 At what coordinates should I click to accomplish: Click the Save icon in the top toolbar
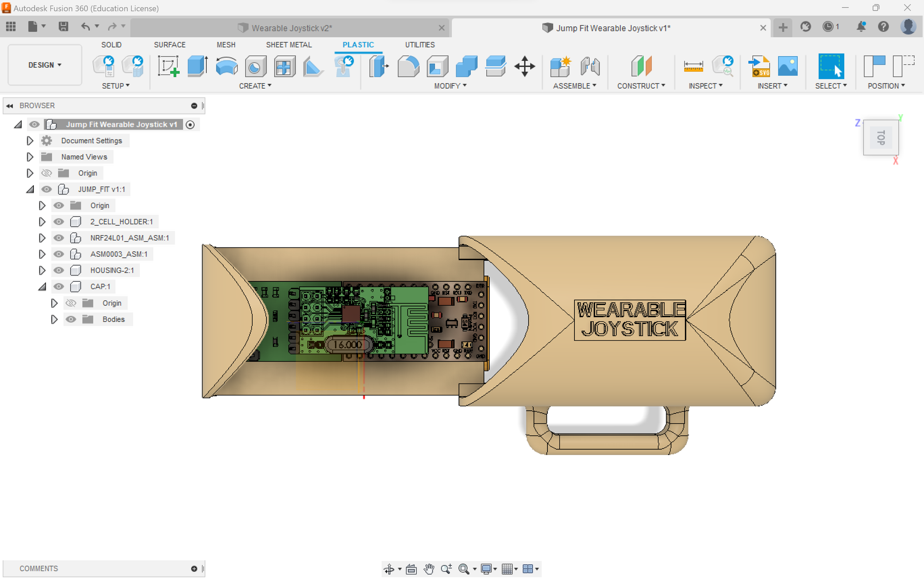[x=63, y=27]
